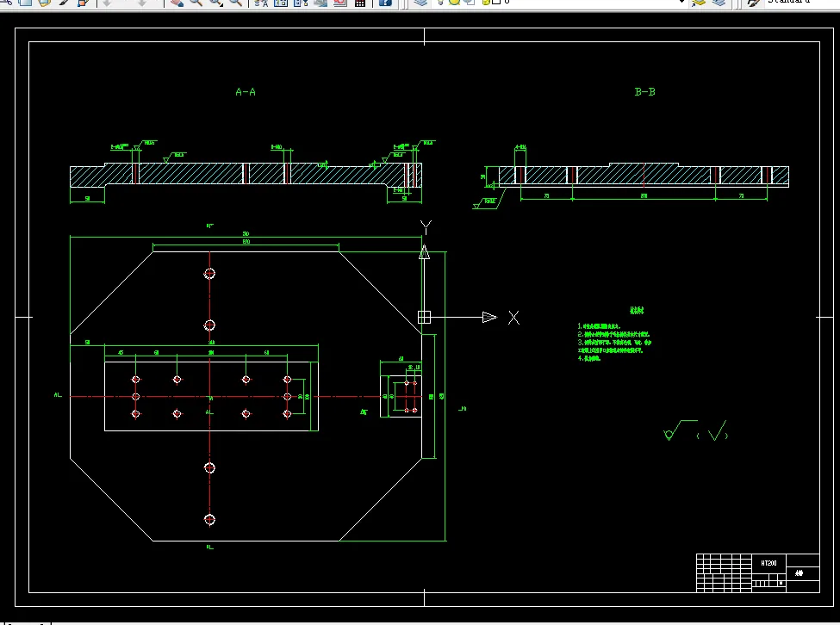Open the Text Style manager icon
Screen dimensions: 840x625
[x=755, y=2]
